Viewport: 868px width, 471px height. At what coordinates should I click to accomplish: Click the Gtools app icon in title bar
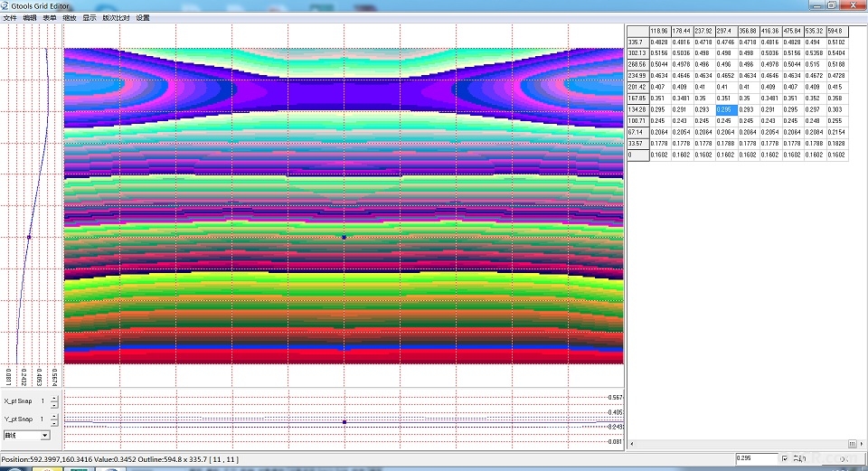pyautogui.click(x=5, y=5)
